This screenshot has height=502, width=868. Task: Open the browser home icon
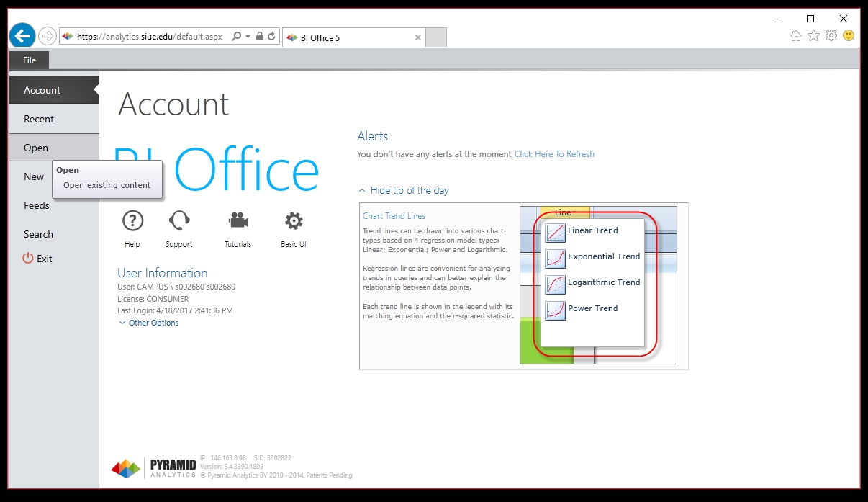point(795,36)
